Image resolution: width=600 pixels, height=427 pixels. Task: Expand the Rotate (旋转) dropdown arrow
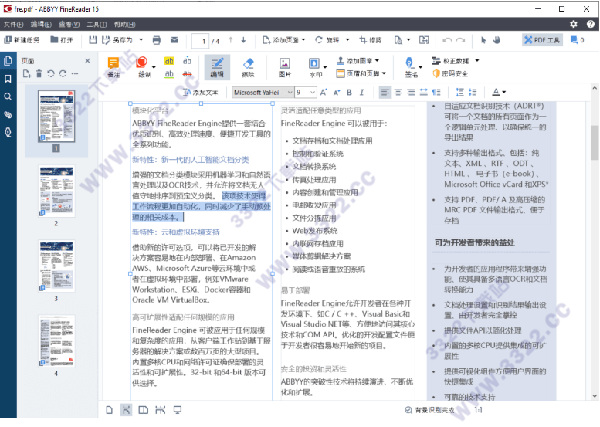[x=347, y=40]
